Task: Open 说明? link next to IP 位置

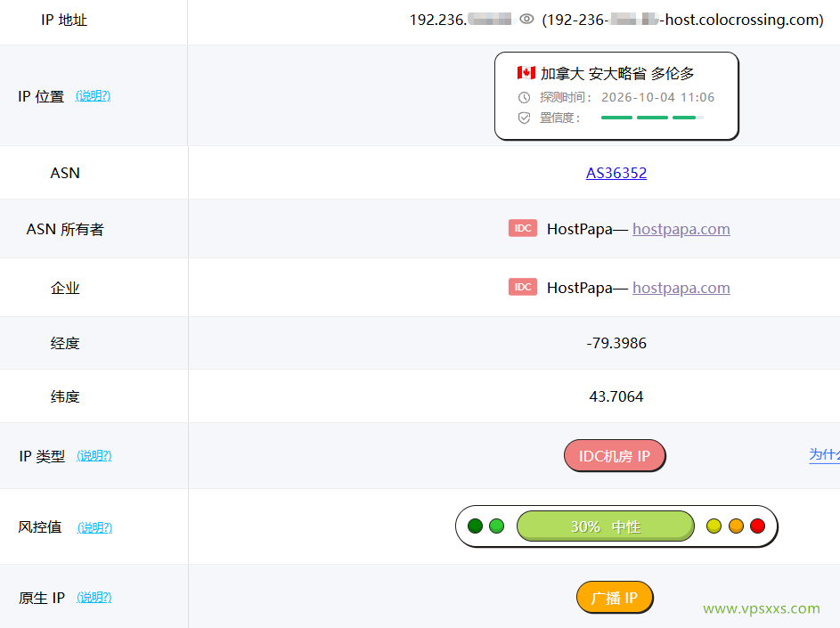Action: click(x=94, y=96)
